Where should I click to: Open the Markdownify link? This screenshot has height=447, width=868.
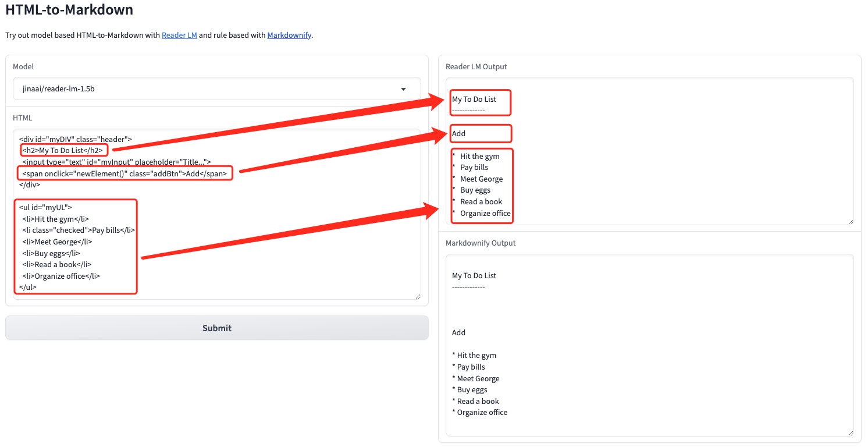289,36
